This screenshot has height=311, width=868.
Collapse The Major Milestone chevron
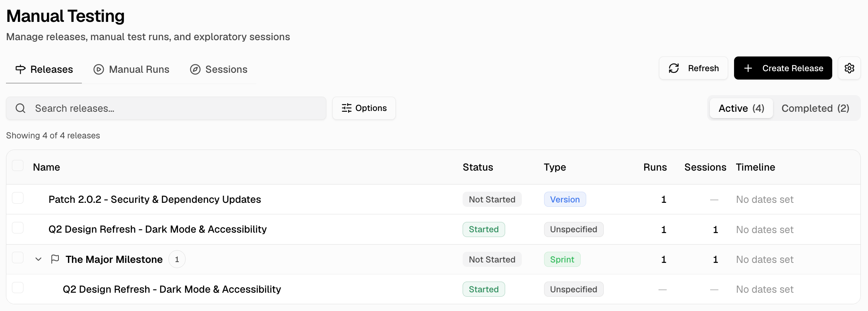[x=39, y=259]
